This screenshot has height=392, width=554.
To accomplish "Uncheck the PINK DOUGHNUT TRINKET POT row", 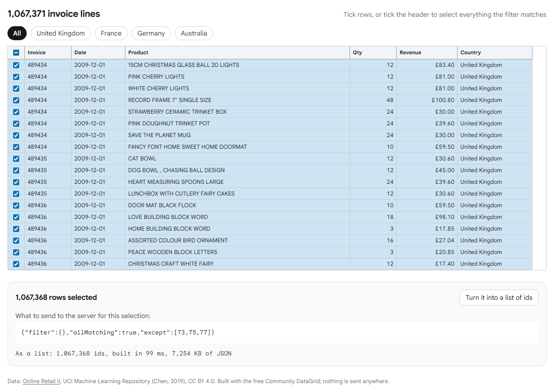I will pyautogui.click(x=16, y=123).
